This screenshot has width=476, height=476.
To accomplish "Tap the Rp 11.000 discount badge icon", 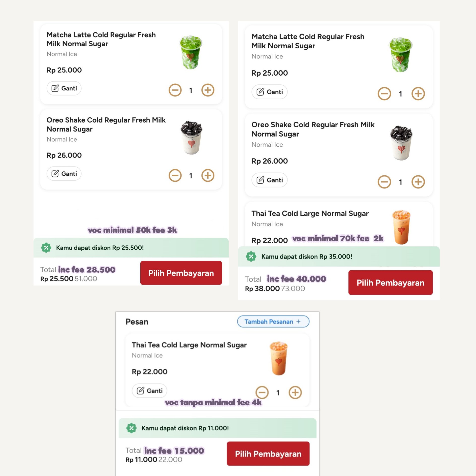I will [x=131, y=428].
